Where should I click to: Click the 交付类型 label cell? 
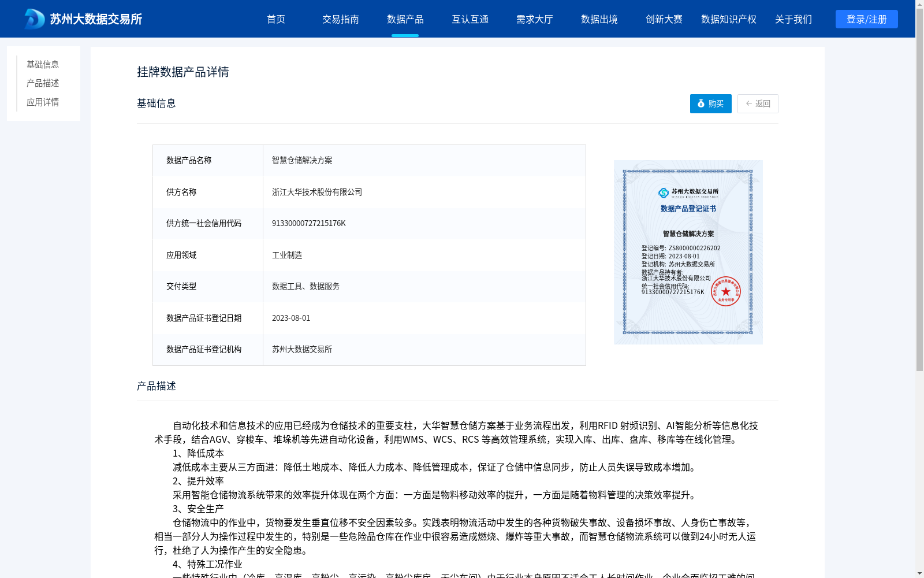click(x=208, y=286)
